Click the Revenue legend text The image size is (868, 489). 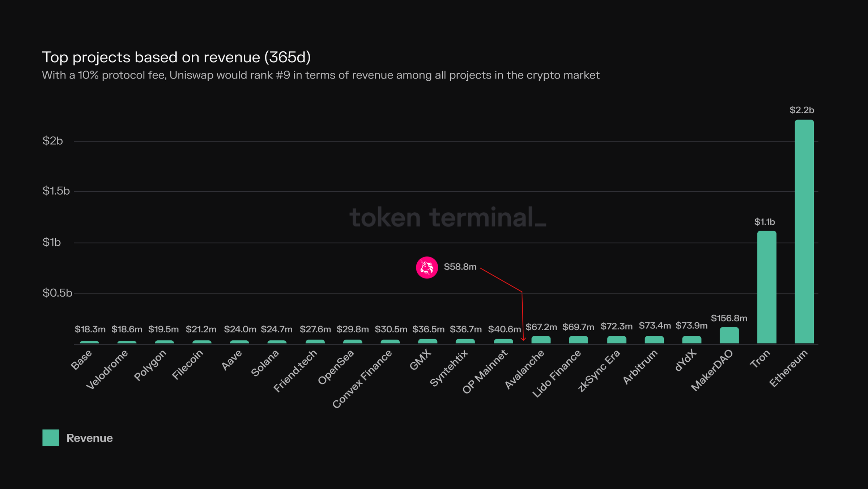[89, 438]
